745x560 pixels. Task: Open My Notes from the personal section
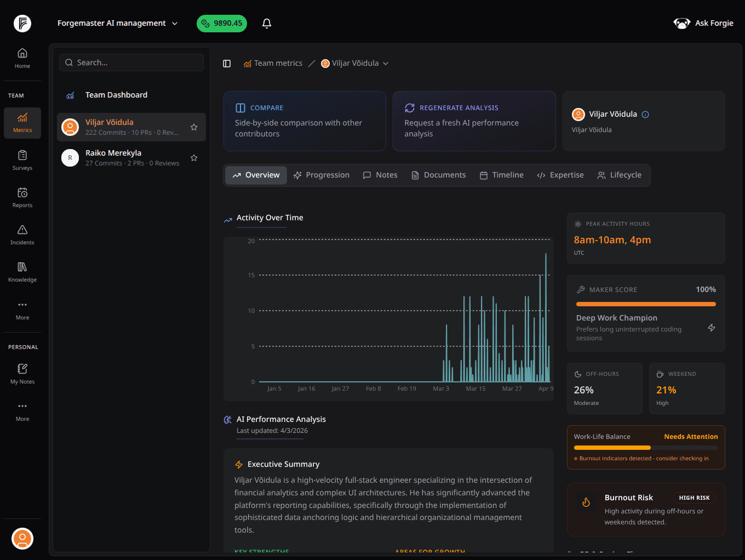tap(22, 373)
